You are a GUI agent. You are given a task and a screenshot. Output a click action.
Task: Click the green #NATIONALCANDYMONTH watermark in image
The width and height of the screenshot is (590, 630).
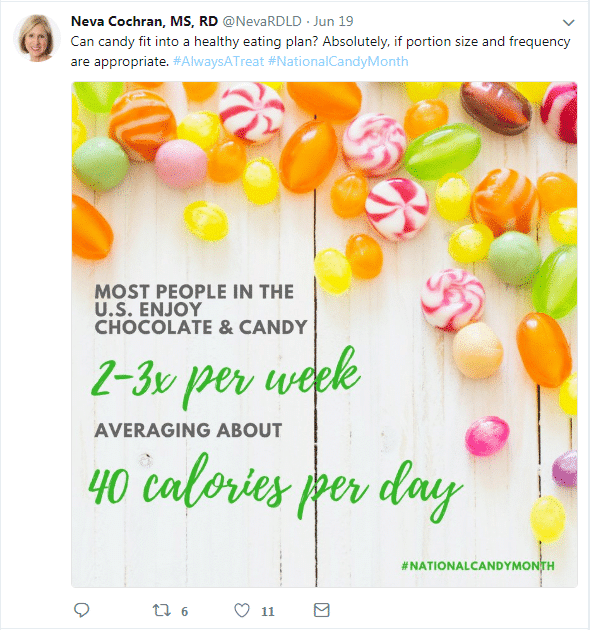478,566
